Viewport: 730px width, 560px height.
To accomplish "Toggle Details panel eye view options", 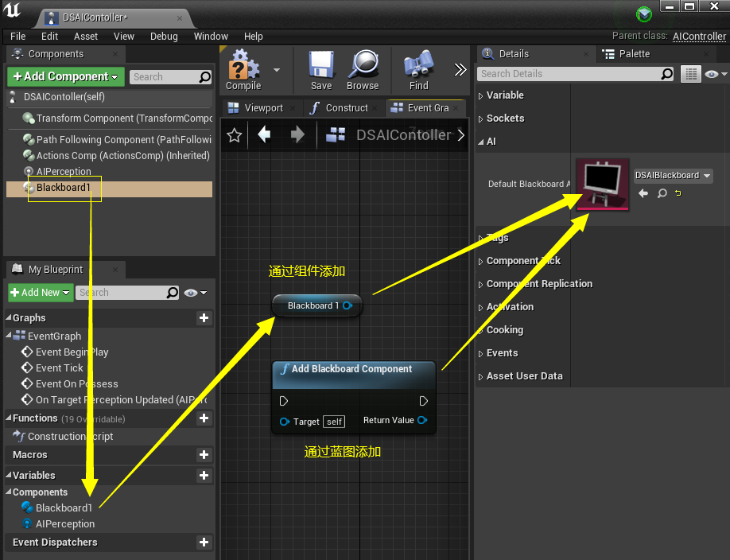I will [x=716, y=74].
